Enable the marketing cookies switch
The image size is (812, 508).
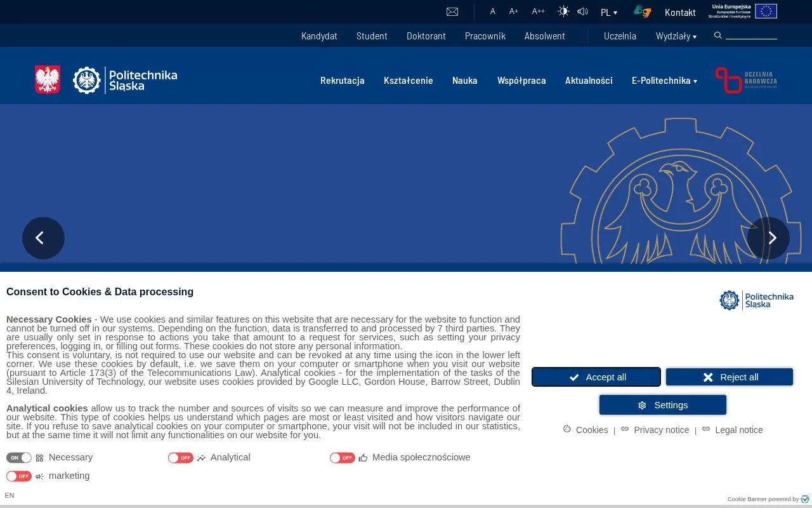[x=19, y=476]
